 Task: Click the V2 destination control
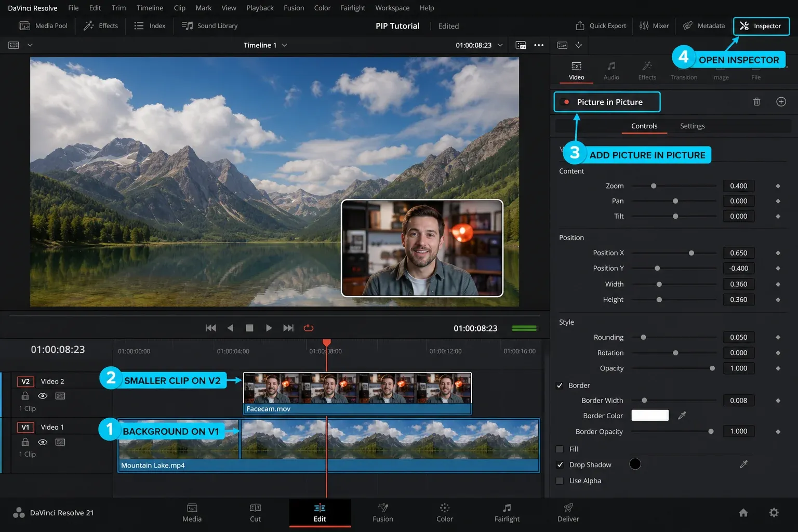point(25,381)
